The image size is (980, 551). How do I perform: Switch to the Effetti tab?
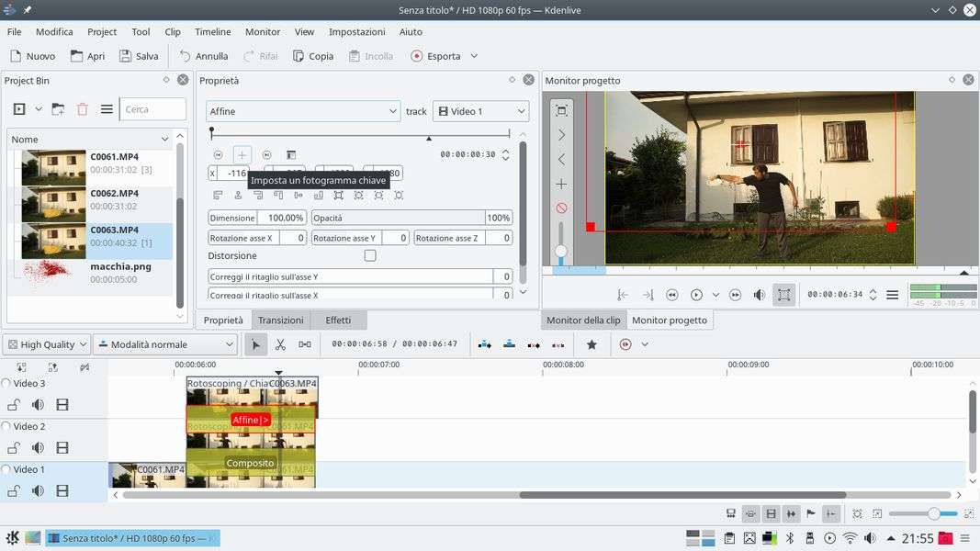(337, 320)
